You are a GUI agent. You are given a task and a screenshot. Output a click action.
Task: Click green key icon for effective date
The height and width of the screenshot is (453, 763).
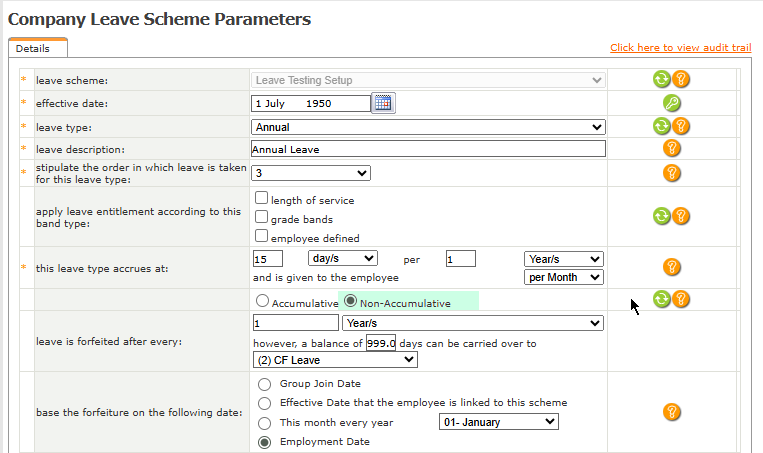[x=672, y=103]
